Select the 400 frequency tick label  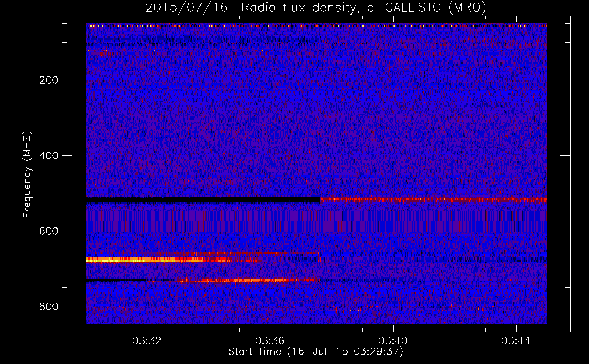(x=49, y=156)
